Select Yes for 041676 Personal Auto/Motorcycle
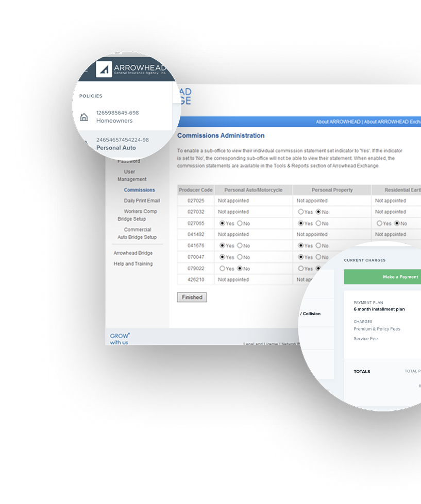 click(x=222, y=246)
